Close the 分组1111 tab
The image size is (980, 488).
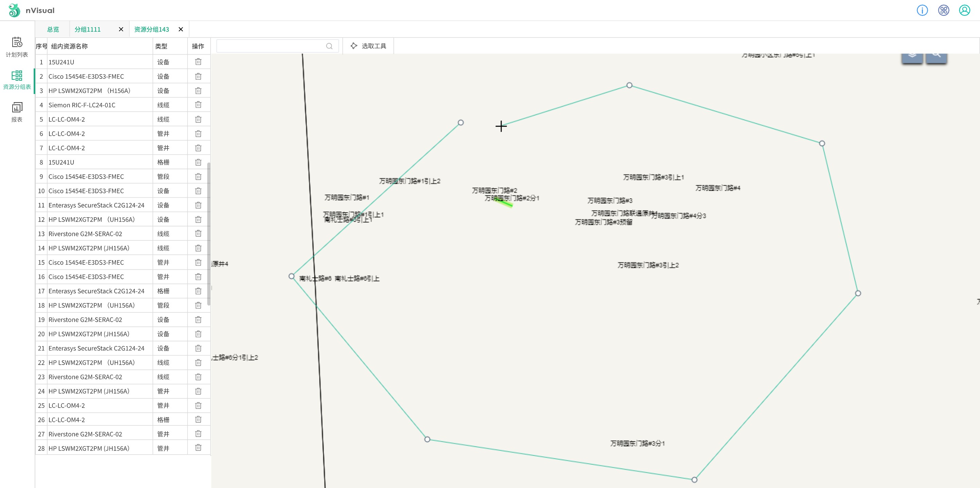coord(121,29)
